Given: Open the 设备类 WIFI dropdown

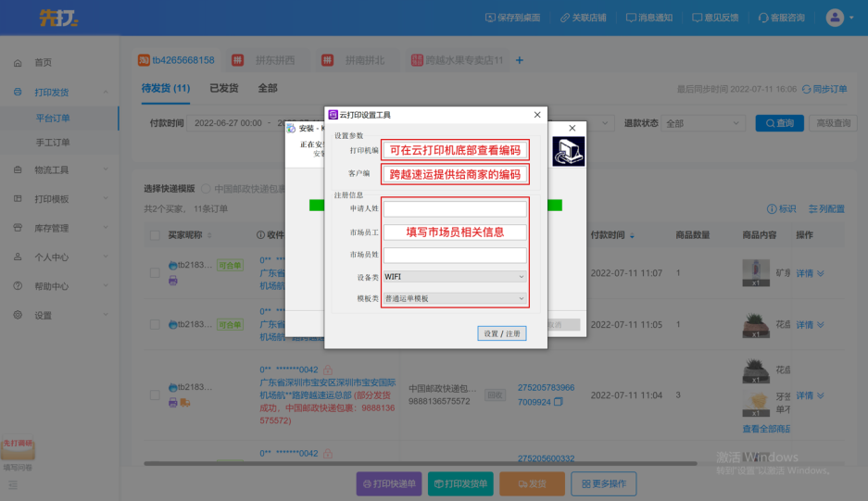Looking at the screenshot, I should (x=455, y=277).
